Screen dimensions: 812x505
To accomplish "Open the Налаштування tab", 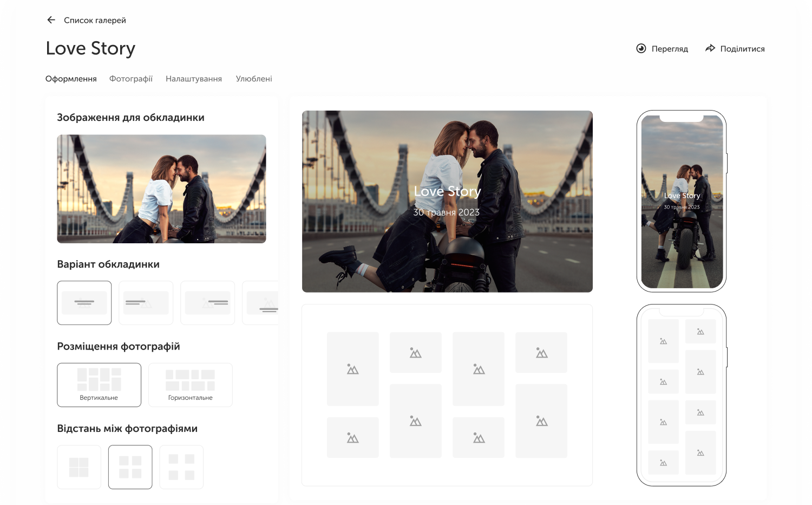I will 194,79.
